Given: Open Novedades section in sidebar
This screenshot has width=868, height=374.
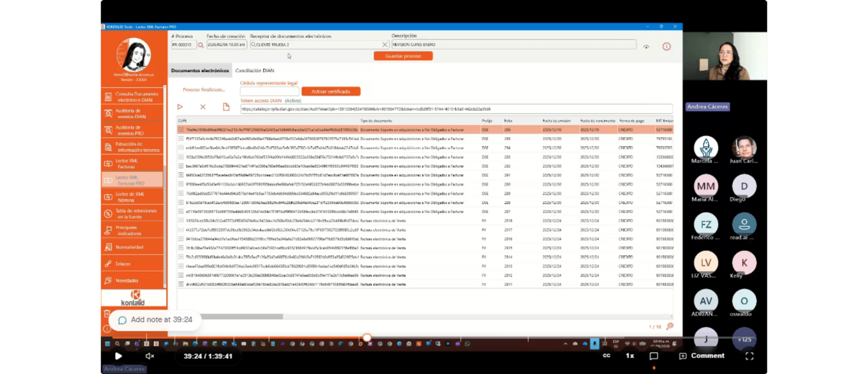Looking at the screenshot, I should pos(132,281).
